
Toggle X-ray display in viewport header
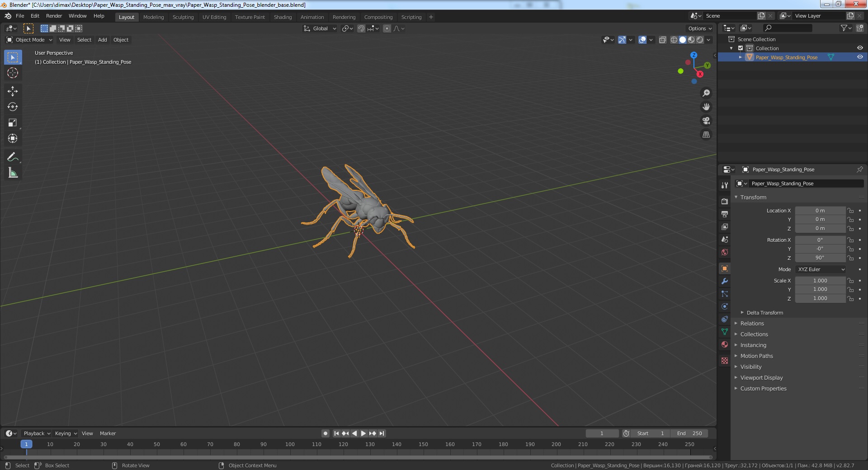pyautogui.click(x=662, y=40)
